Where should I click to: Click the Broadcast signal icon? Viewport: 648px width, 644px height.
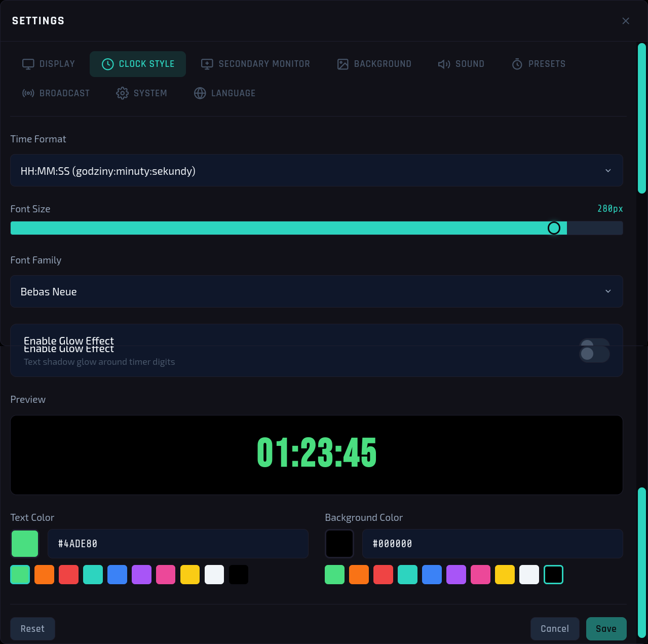pos(28,93)
